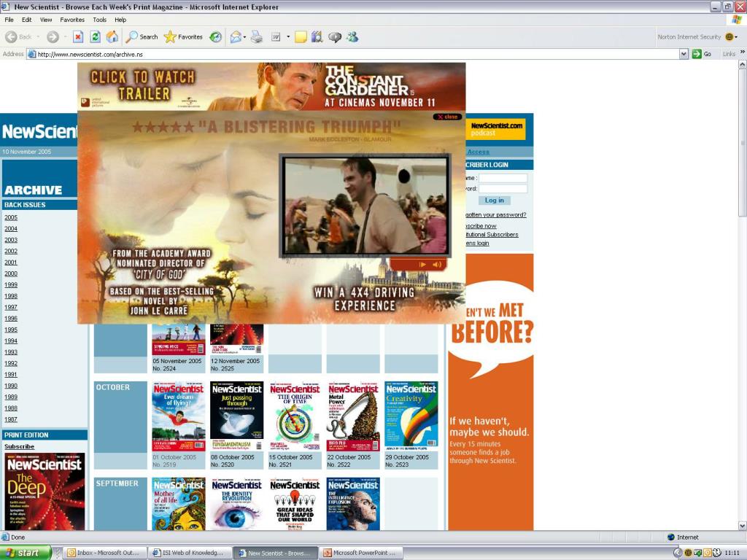Click the Mail envelope icon
The image size is (747, 560).
(x=236, y=36)
